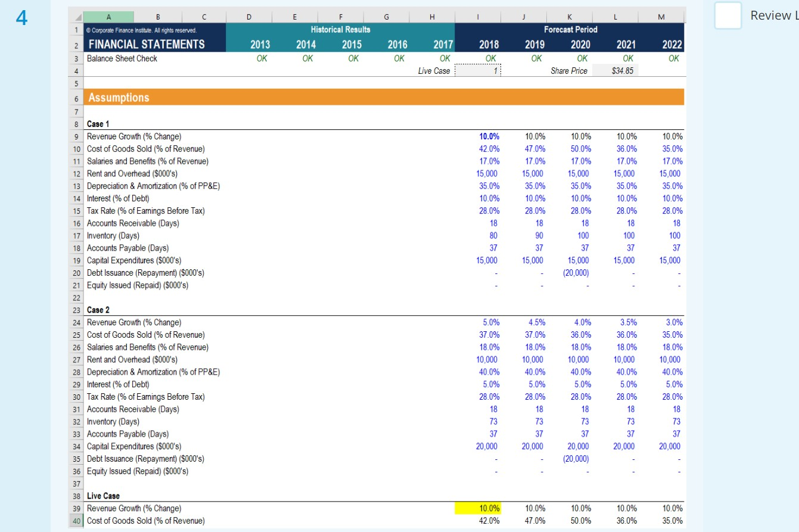Image resolution: width=799 pixels, height=532 pixels.
Task: Click the 2017 year header
Action: pyautogui.click(x=443, y=45)
